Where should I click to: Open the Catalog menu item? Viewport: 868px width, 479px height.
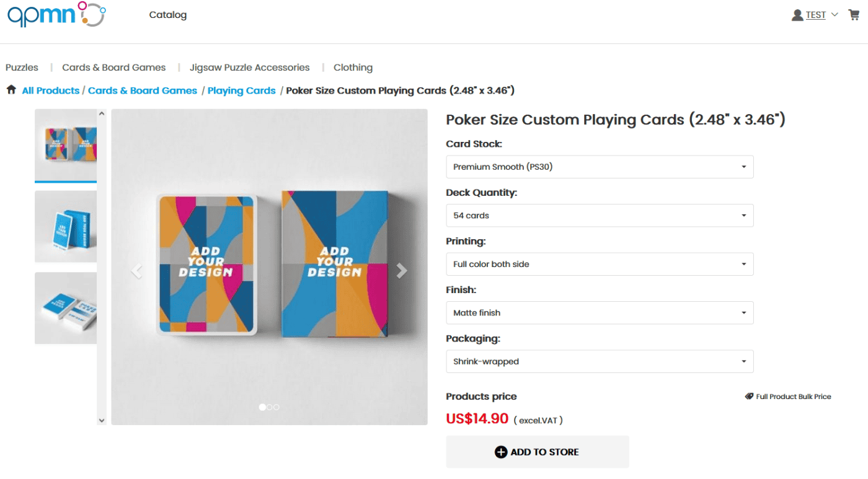168,15
